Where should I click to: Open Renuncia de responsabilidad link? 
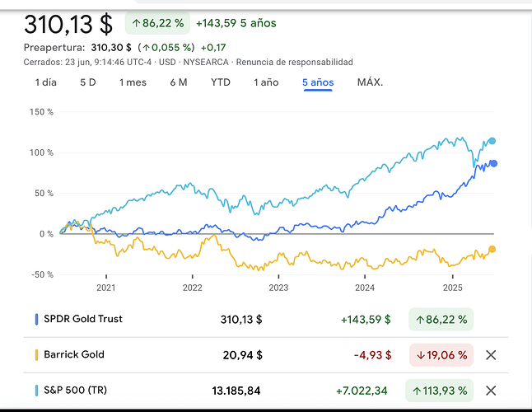click(x=295, y=62)
